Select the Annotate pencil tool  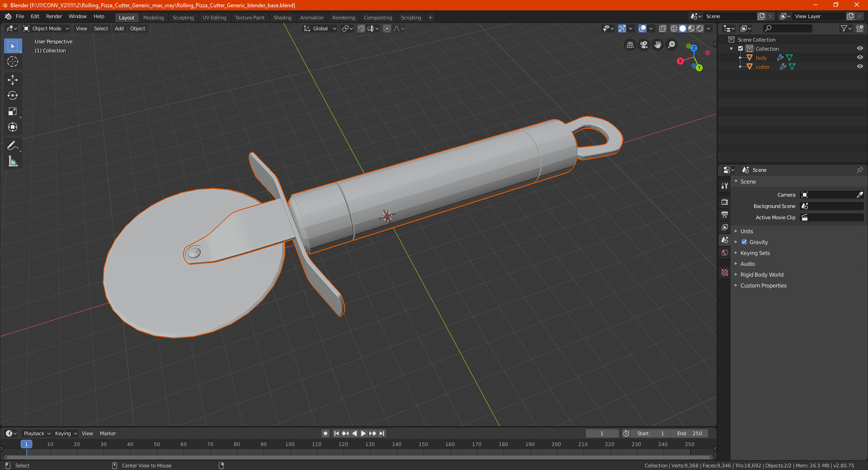13,146
